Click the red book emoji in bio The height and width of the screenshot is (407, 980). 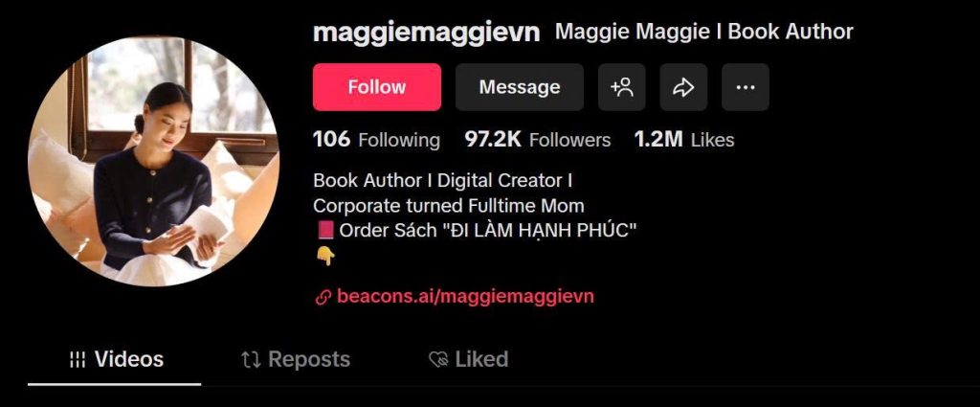pyautogui.click(x=325, y=231)
